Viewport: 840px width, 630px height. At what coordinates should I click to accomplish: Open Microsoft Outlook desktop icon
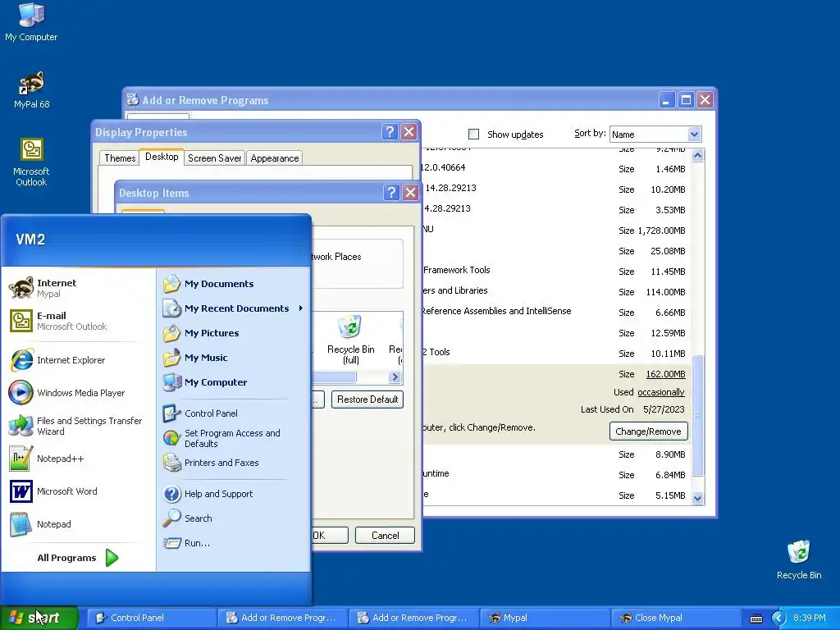[x=31, y=162]
